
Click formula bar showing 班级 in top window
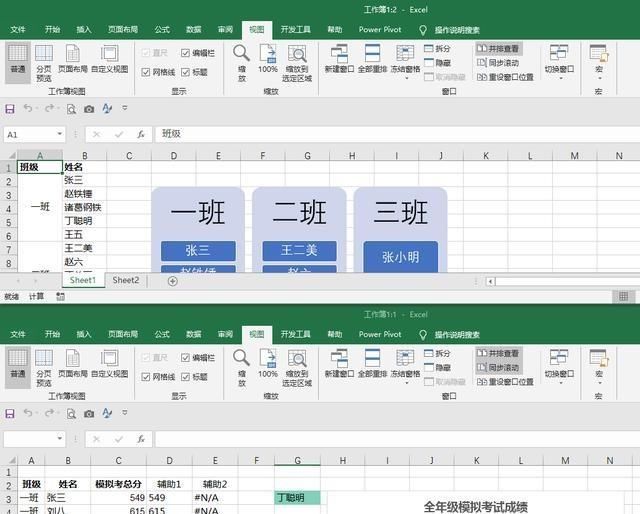click(396, 134)
